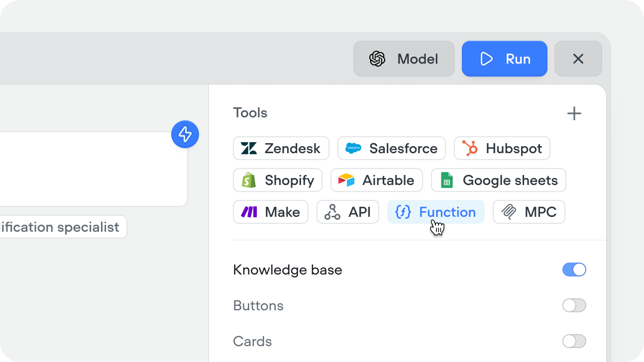This screenshot has width=644, height=362.
Task: Click the blue lightning bolt icon
Action: pyautogui.click(x=185, y=134)
